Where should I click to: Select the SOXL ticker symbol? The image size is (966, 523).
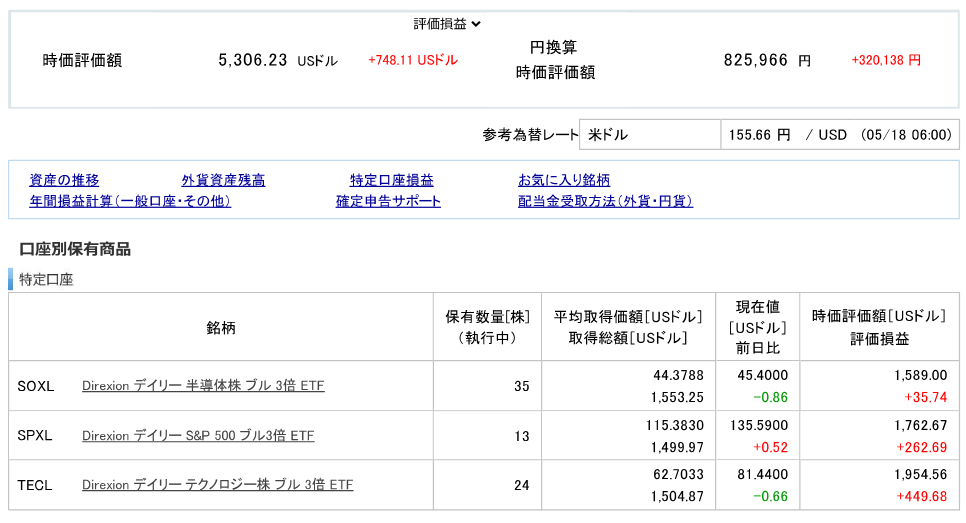pos(36,386)
